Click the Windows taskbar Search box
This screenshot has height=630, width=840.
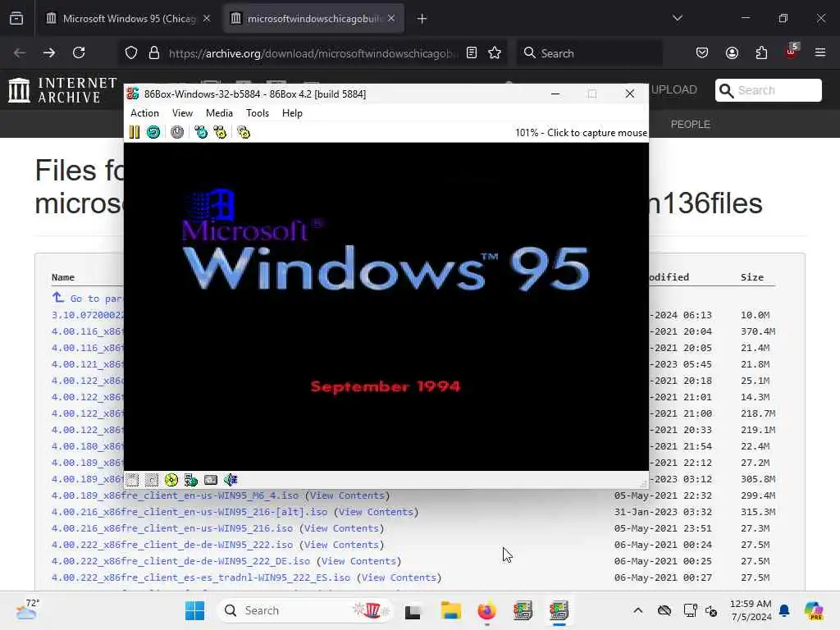click(305, 610)
